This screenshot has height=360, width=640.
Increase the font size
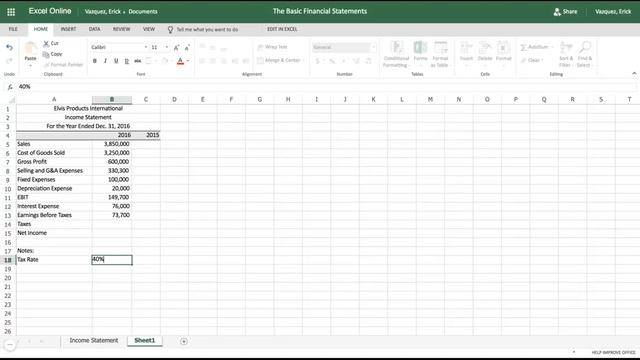pos(176,47)
